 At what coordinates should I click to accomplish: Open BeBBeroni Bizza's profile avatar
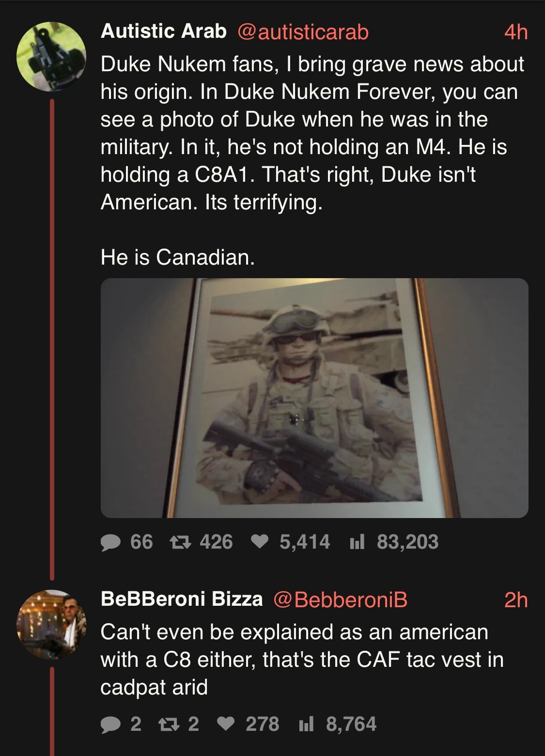51,624
